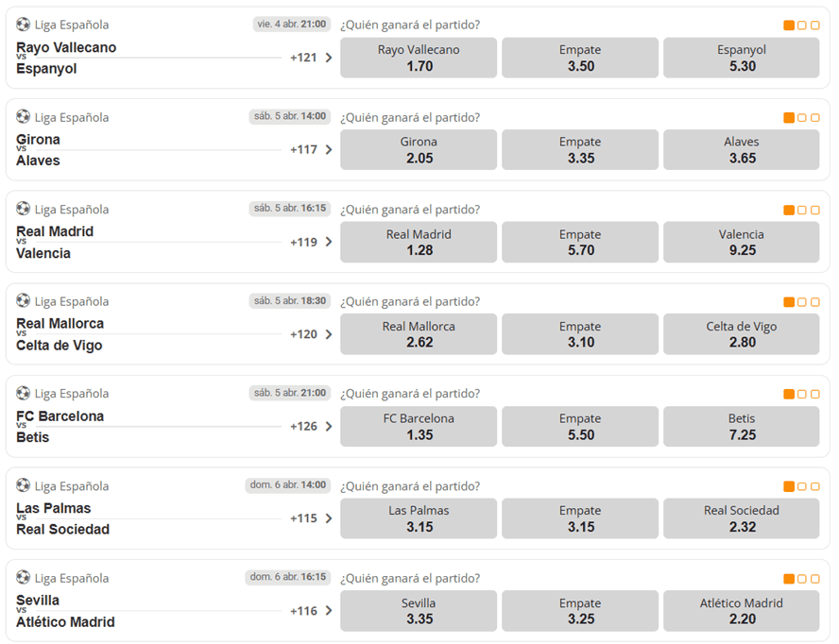Expand +126 markets for FC Barcelona vs Betis
839x644 pixels.
coord(311,426)
